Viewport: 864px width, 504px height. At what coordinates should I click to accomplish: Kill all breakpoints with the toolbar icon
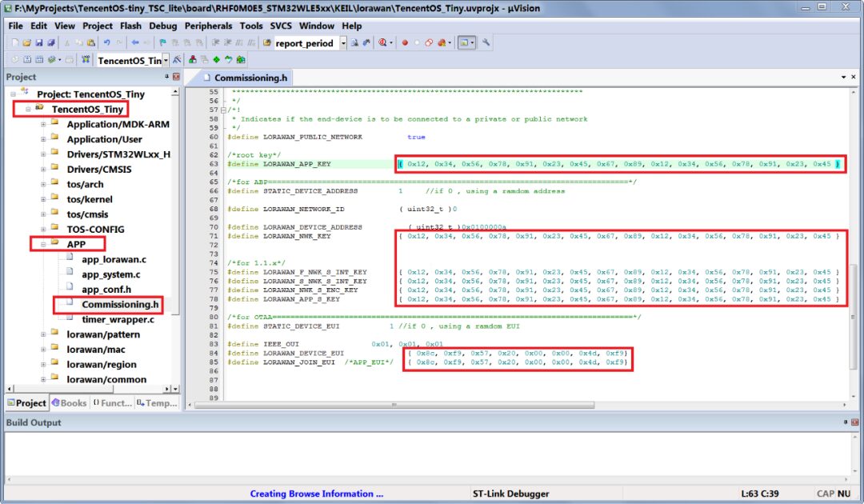(x=442, y=42)
